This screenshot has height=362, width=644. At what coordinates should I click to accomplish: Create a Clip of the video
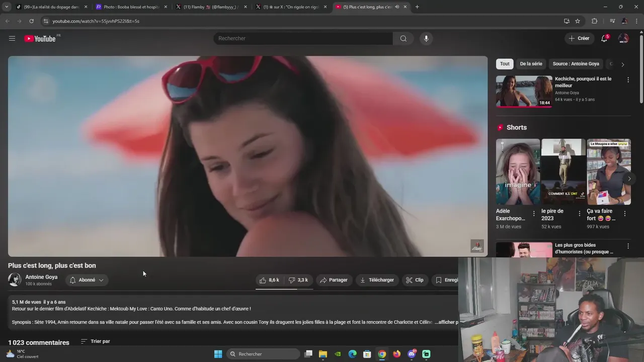click(415, 280)
